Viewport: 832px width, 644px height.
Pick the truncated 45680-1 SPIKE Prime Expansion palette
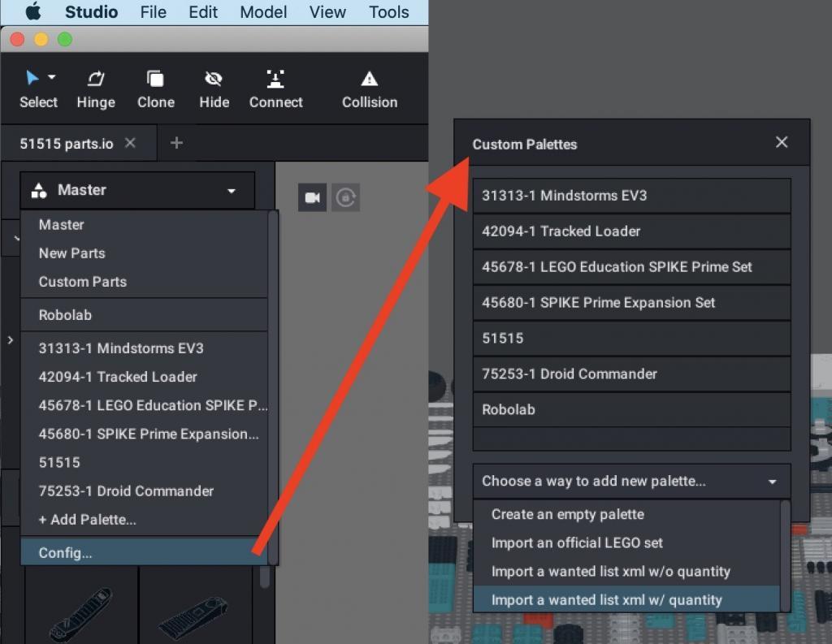[144, 434]
